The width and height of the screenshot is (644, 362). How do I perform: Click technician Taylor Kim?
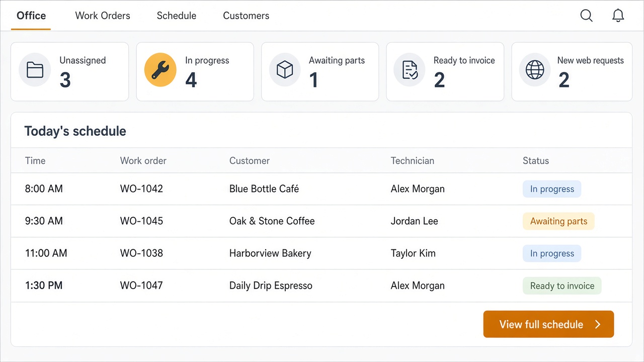click(x=413, y=253)
